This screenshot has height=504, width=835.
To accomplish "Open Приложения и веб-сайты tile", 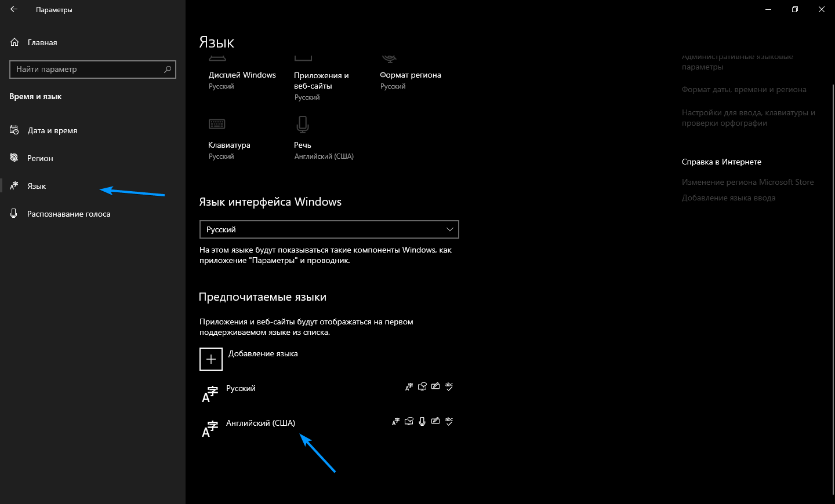I will pos(321,81).
